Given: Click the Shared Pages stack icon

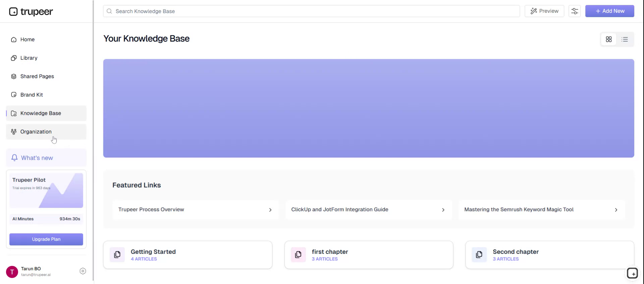Looking at the screenshot, I should coord(14,77).
